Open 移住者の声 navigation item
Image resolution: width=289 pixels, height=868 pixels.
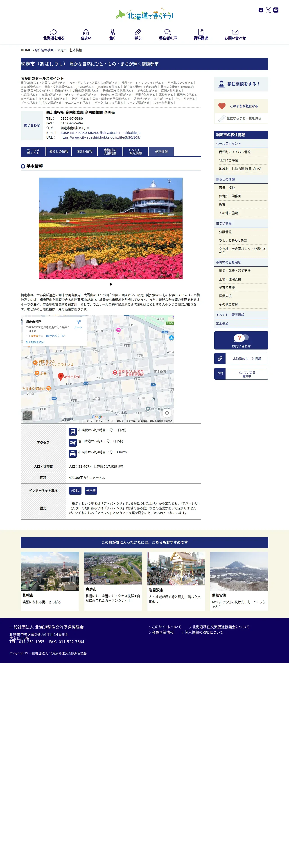click(168, 35)
